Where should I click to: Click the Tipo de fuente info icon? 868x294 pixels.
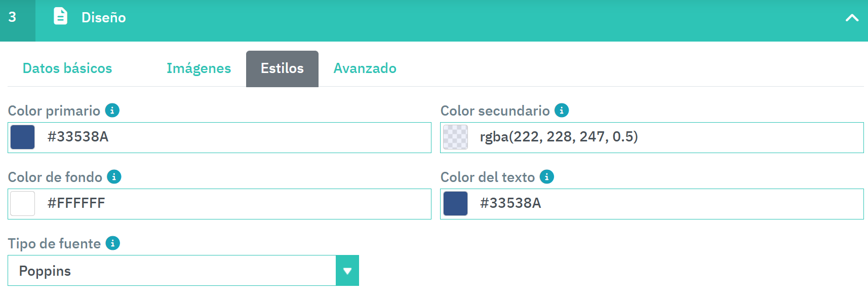[x=112, y=243]
